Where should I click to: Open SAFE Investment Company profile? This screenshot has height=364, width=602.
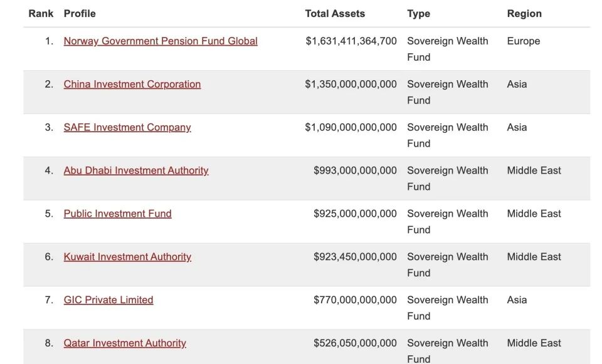(127, 128)
